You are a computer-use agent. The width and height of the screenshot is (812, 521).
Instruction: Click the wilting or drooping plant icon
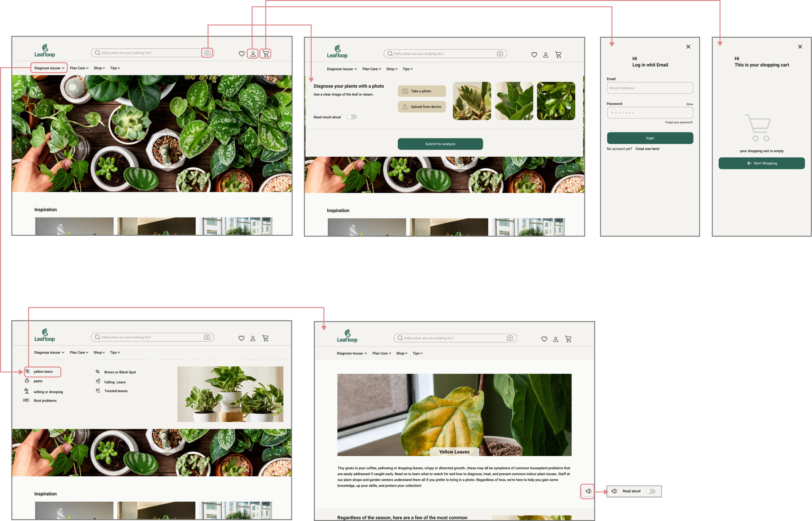click(x=26, y=391)
